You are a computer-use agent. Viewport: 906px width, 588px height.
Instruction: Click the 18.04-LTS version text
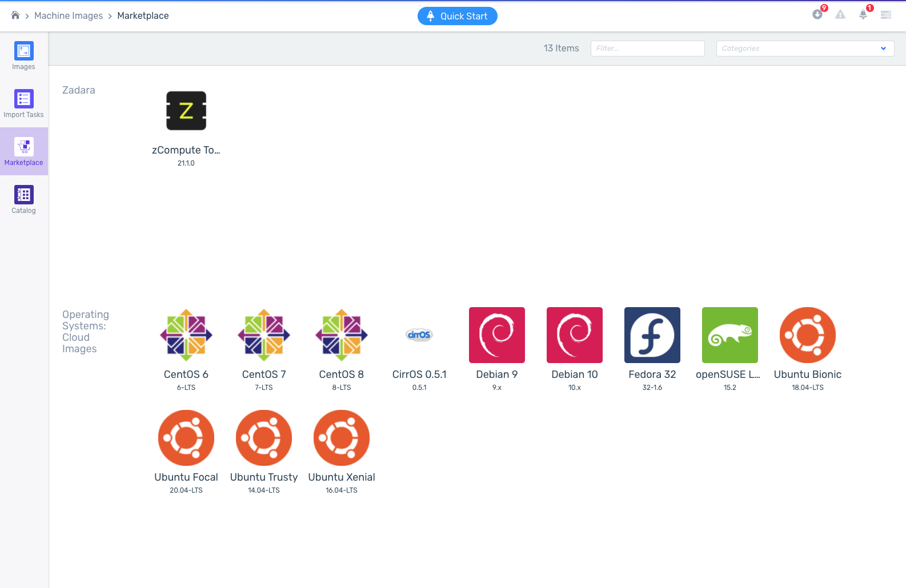pos(808,388)
